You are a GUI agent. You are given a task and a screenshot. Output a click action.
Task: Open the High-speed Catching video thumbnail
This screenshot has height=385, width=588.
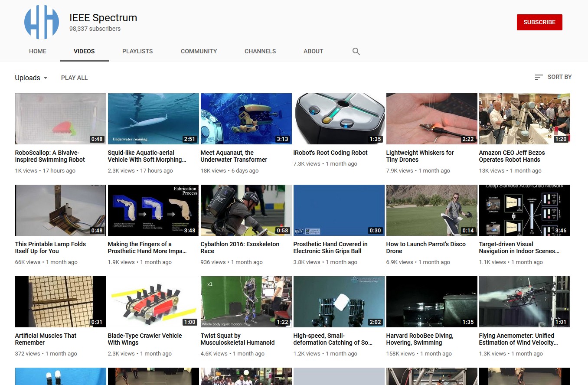pos(339,302)
